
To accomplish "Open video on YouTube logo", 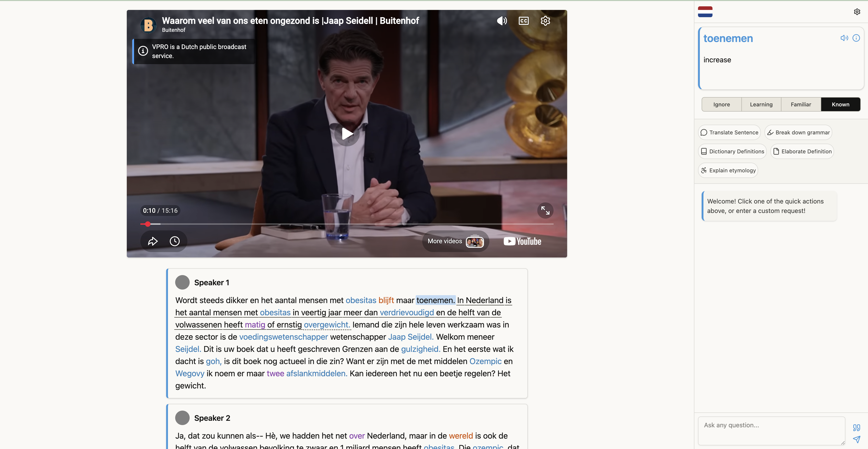I will (x=522, y=241).
